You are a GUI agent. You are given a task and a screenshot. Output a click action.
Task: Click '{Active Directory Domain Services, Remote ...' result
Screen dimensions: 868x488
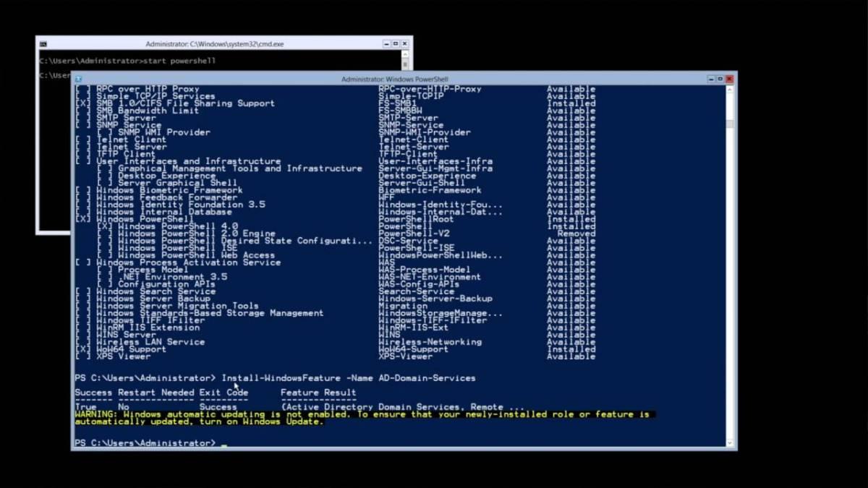[403, 407]
